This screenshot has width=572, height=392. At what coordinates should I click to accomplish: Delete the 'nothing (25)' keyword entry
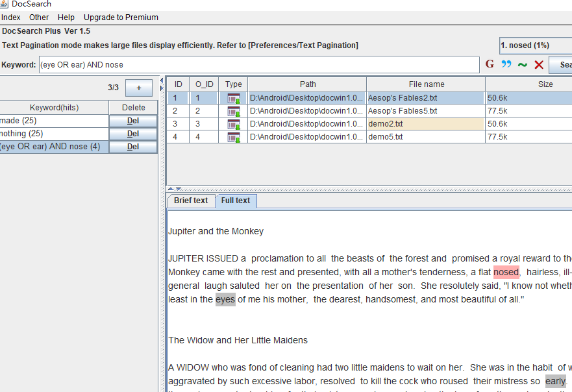133,134
